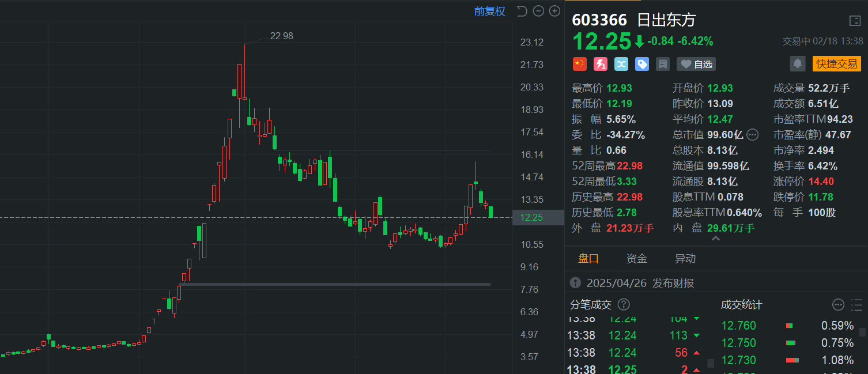The image size is (868, 374).
Task: Toggle the price alert bell
Action: coord(798,63)
